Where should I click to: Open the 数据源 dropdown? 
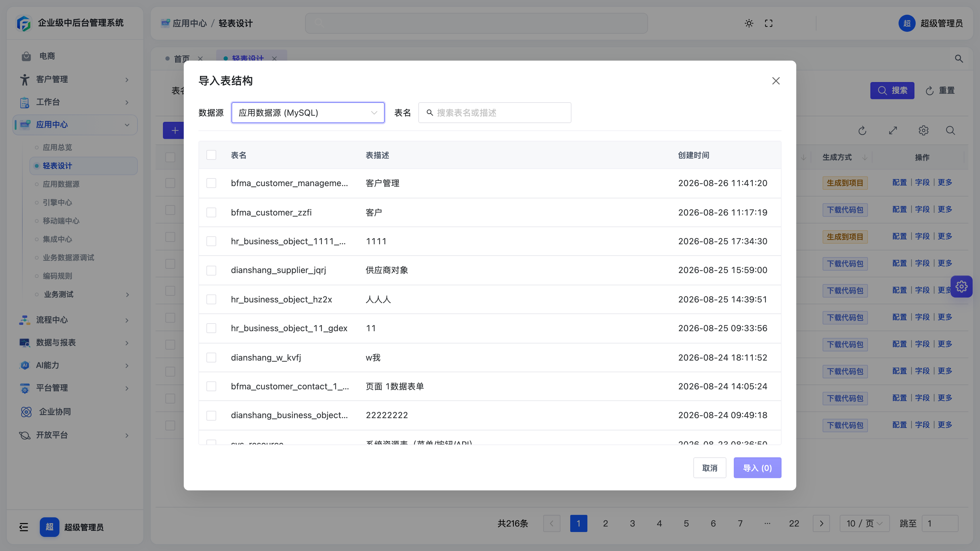[x=308, y=113]
